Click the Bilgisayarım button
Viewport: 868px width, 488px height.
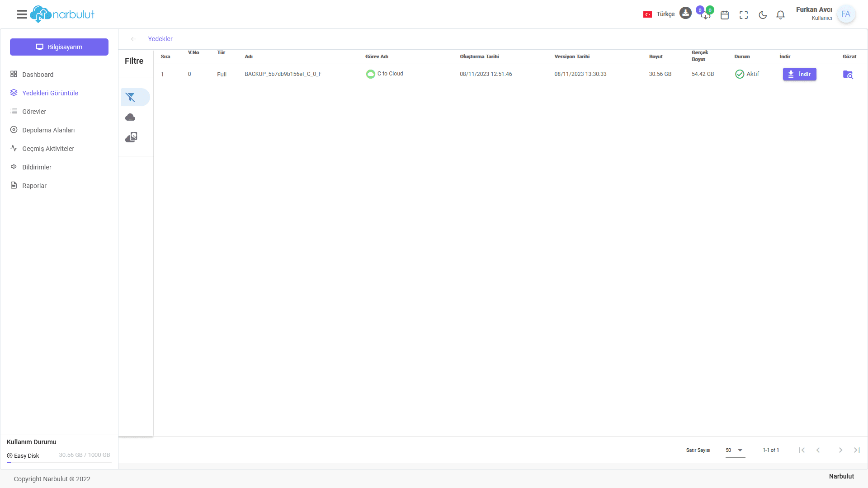pyautogui.click(x=59, y=47)
